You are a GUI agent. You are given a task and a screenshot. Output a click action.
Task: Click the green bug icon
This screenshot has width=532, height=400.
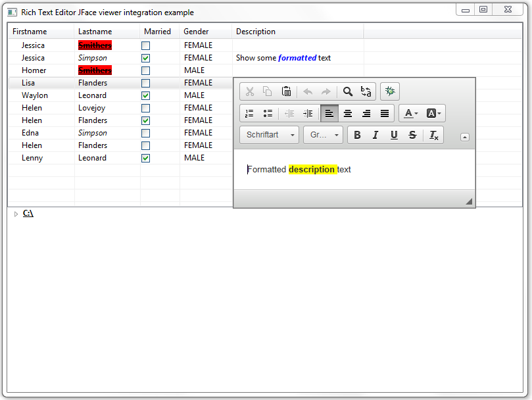click(x=390, y=91)
